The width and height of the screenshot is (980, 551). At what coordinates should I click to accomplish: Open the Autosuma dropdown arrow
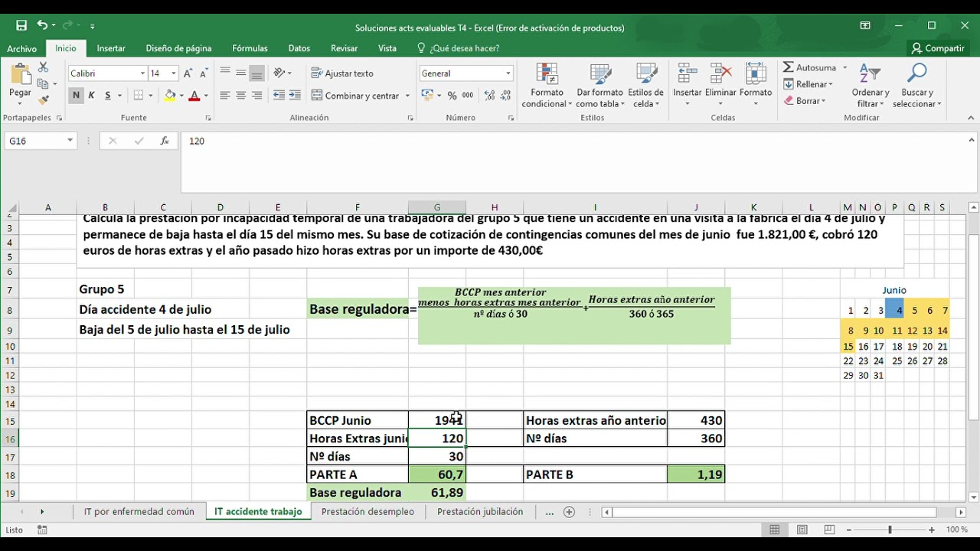(x=844, y=67)
